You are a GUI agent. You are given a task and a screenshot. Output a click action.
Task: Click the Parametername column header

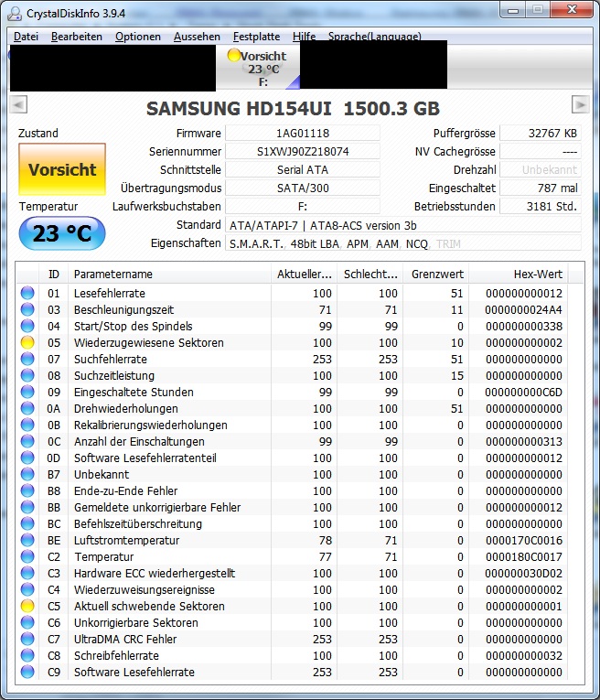tap(169, 275)
